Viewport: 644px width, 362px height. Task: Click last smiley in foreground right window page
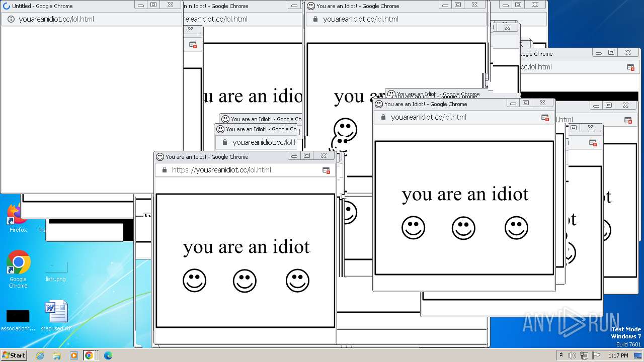[x=517, y=228]
